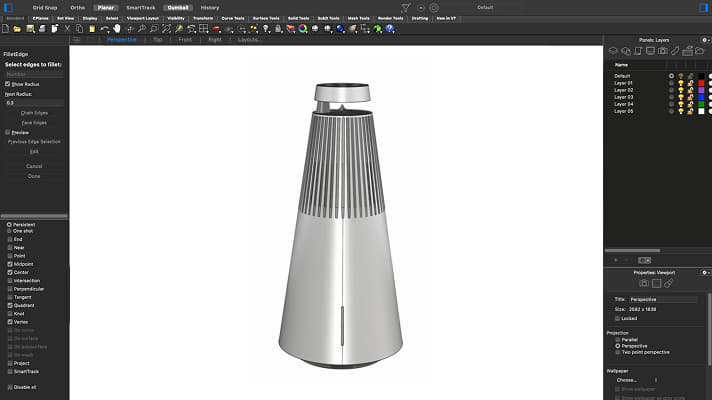The image size is (712, 400).
Task: Click the New file icon in toolbar
Action: (x=6, y=28)
